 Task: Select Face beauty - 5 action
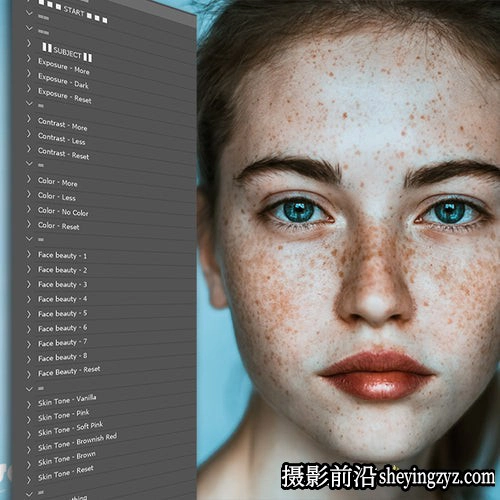[x=63, y=314]
